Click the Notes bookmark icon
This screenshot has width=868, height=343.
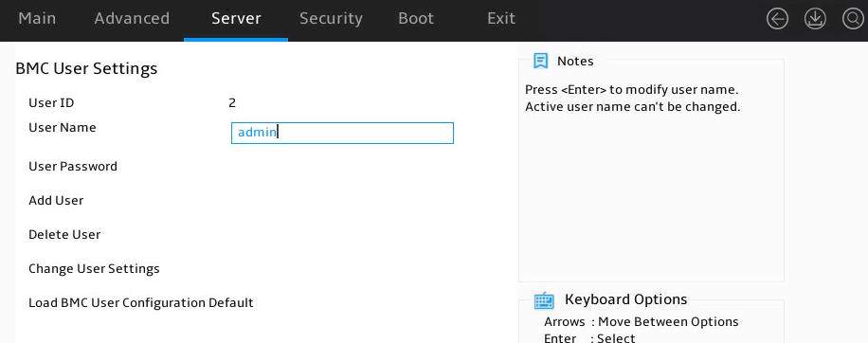(540, 61)
